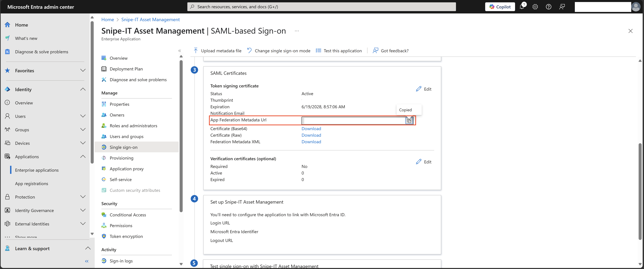The image size is (644, 269).
Task: Expand the Protection chevron
Action: (83, 197)
